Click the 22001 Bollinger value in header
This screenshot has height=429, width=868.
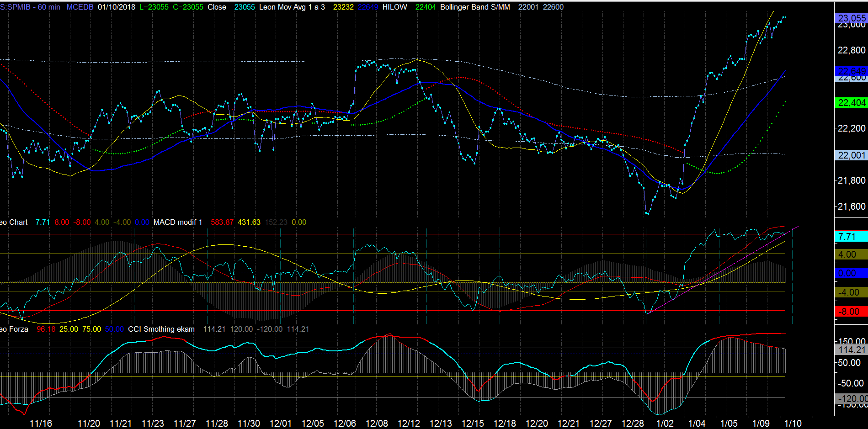(x=528, y=7)
